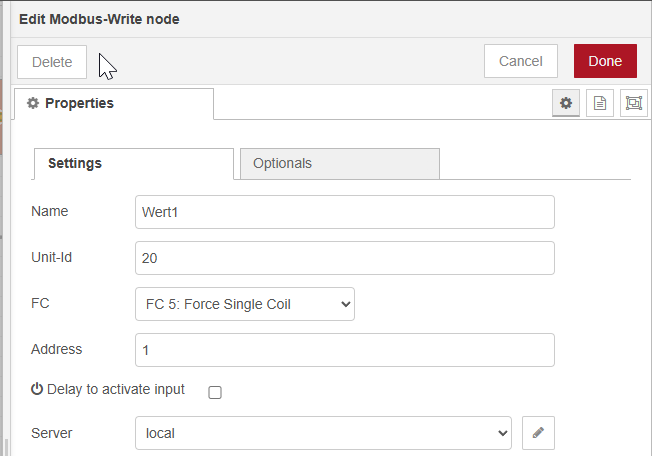Open node description document icon
652x456 pixels.
click(x=600, y=103)
